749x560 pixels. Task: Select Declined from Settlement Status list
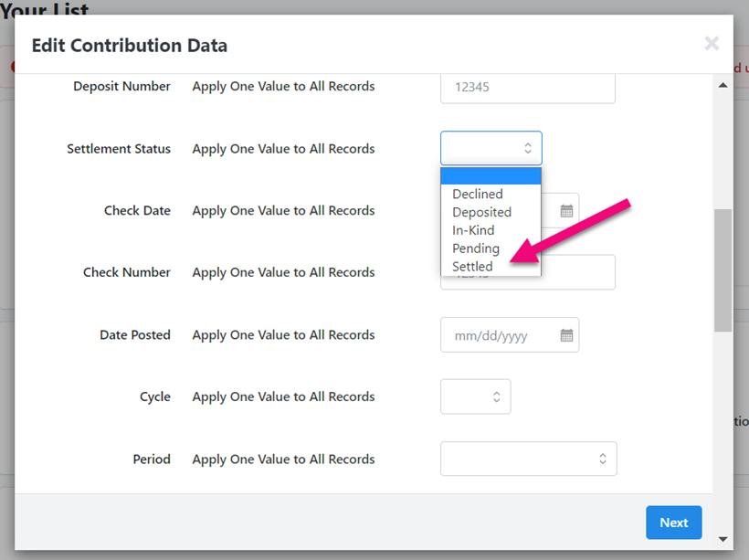coord(478,194)
